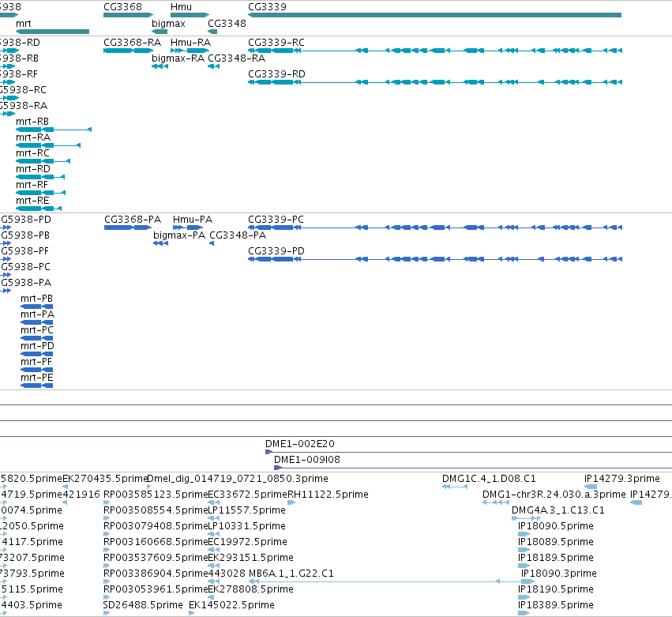The image size is (672, 617).
Task: Select transcript mrt-RF
Action: [x=41, y=193]
